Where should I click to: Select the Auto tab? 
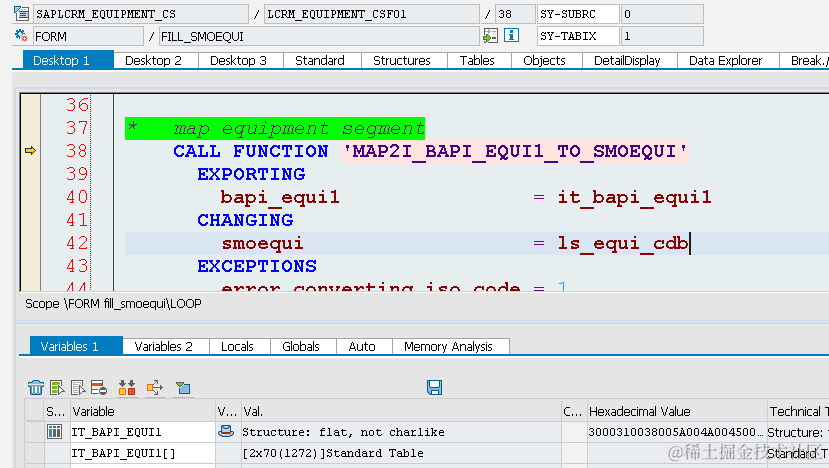362,346
